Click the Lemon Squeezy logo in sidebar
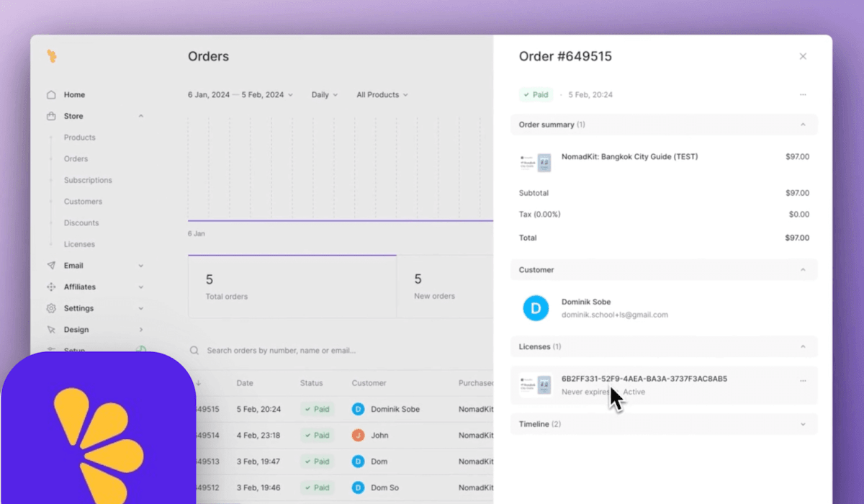 (x=52, y=56)
